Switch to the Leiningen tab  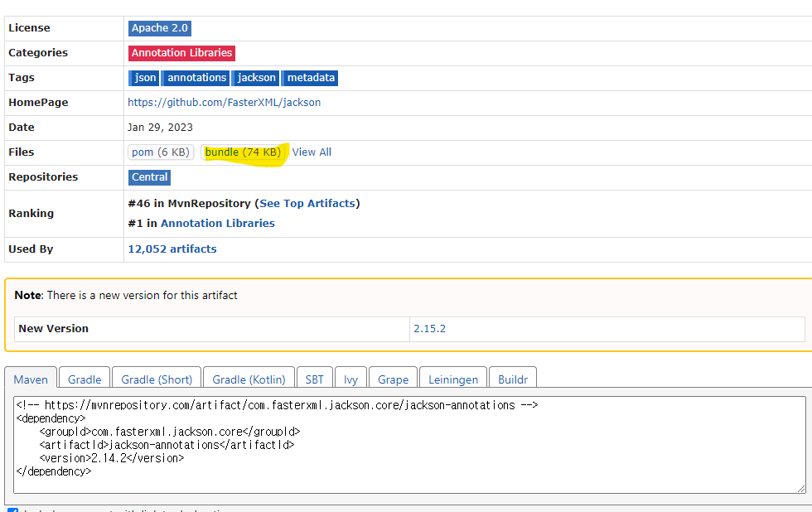tap(453, 379)
